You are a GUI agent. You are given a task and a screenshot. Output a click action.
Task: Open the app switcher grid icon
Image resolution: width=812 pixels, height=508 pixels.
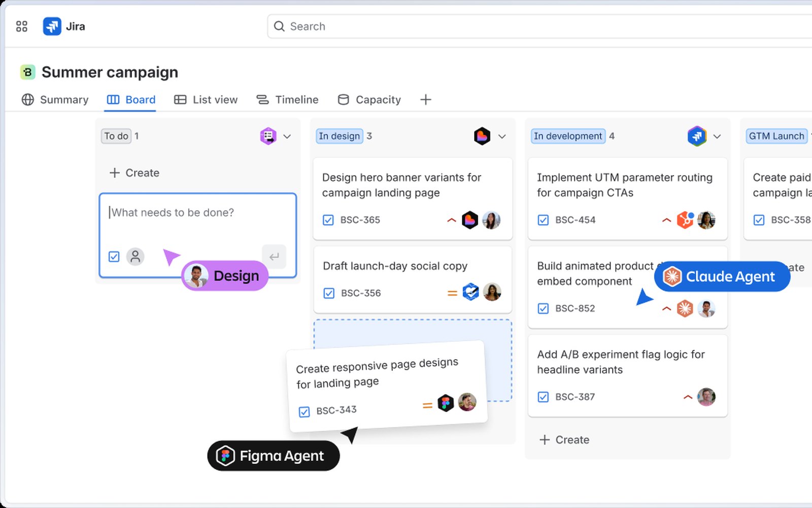click(x=21, y=26)
